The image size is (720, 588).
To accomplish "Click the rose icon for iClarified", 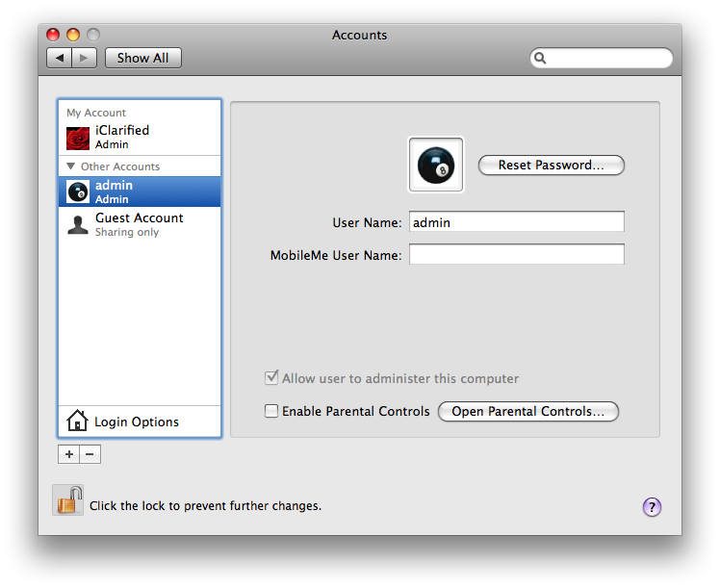I will 78,138.
